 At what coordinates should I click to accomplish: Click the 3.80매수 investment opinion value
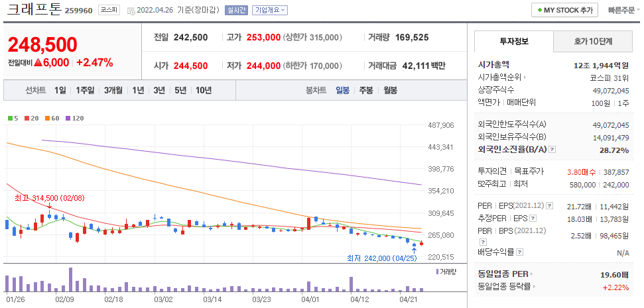click(582, 172)
